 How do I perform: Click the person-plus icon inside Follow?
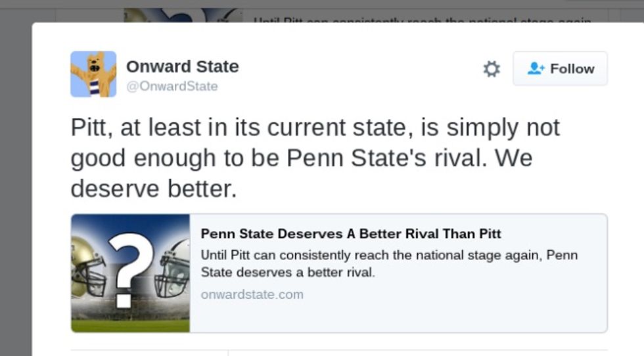(x=536, y=68)
